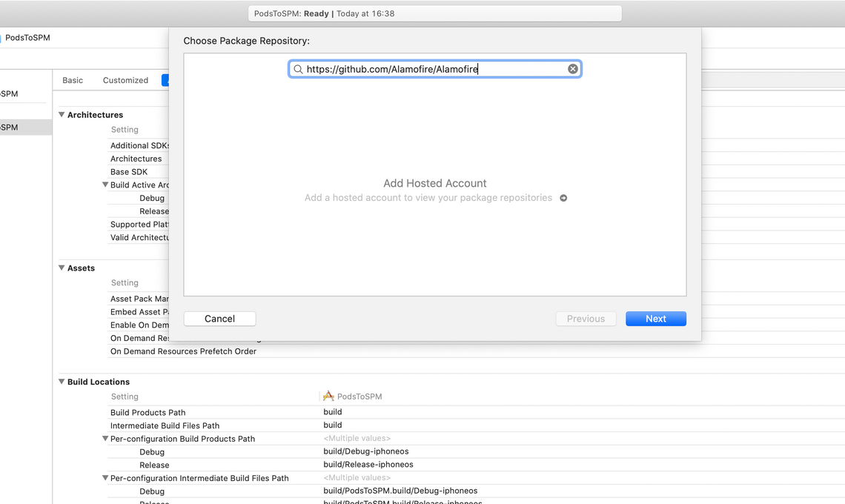845x504 pixels.
Task: Click the Add Hosted Account heading
Action: pos(435,183)
